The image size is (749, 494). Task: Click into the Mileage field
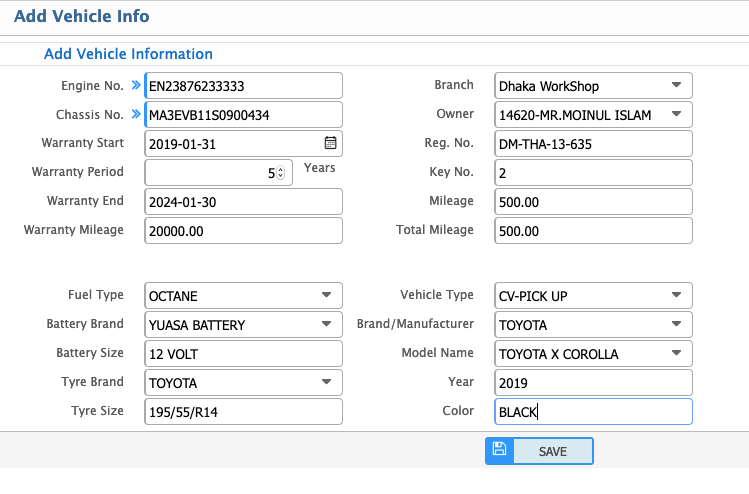[594, 202]
